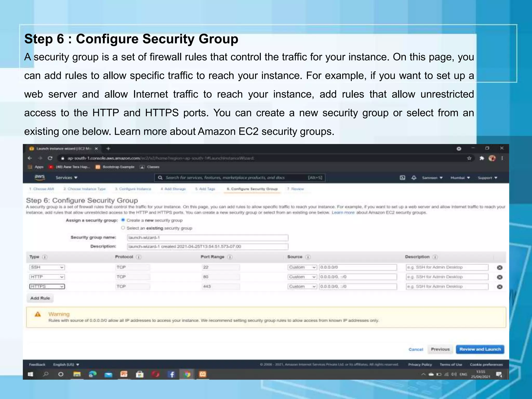This screenshot has height=399, width=532.
Task: Remove the HTTP rule with its X icon
Action: tap(500, 277)
